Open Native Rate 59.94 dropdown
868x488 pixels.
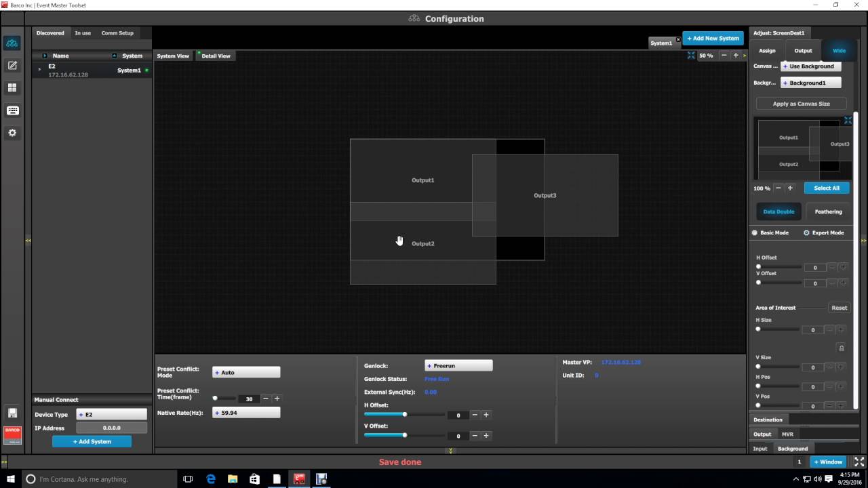tap(246, 412)
